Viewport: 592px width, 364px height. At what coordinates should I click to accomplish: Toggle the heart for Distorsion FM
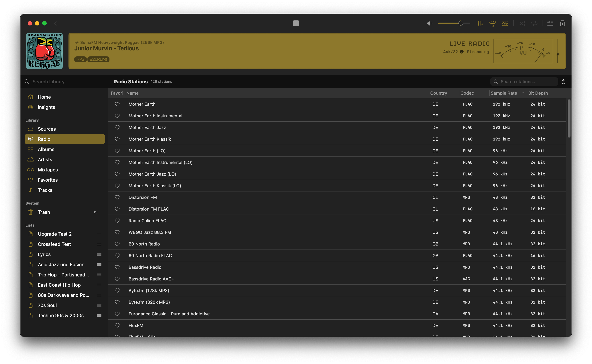117,197
